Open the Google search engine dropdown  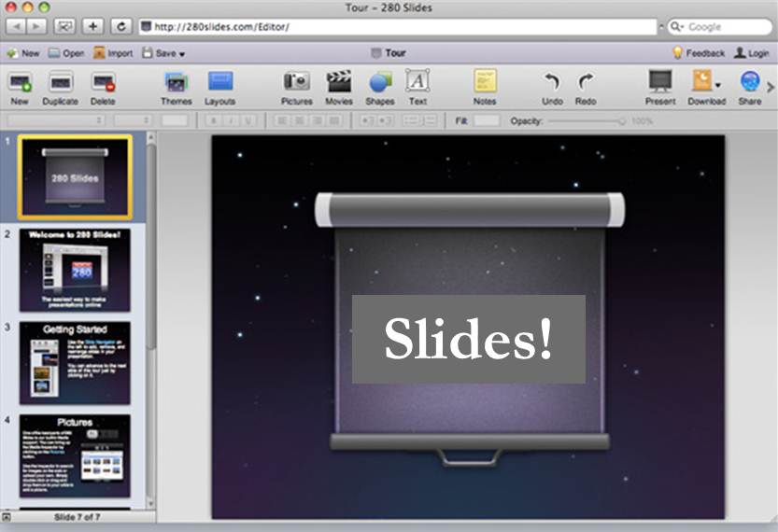(677, 27)
